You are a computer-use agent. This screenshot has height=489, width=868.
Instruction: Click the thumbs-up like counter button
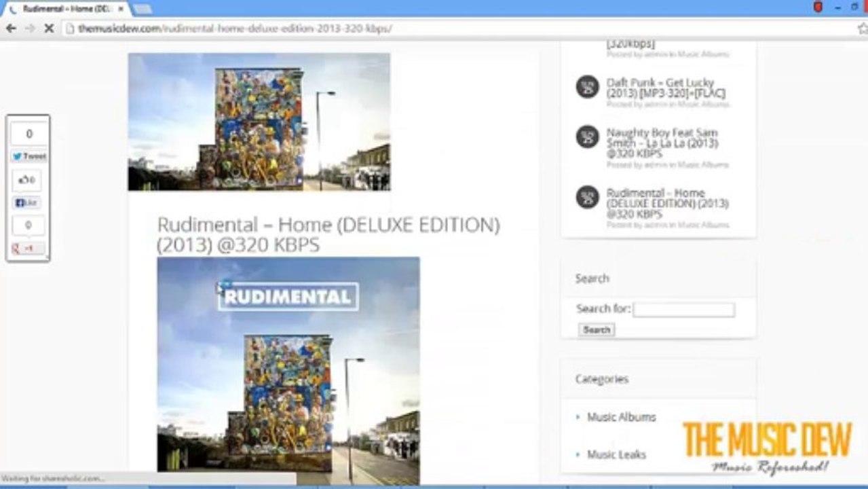pyautogui.click(x=27, y=180)
